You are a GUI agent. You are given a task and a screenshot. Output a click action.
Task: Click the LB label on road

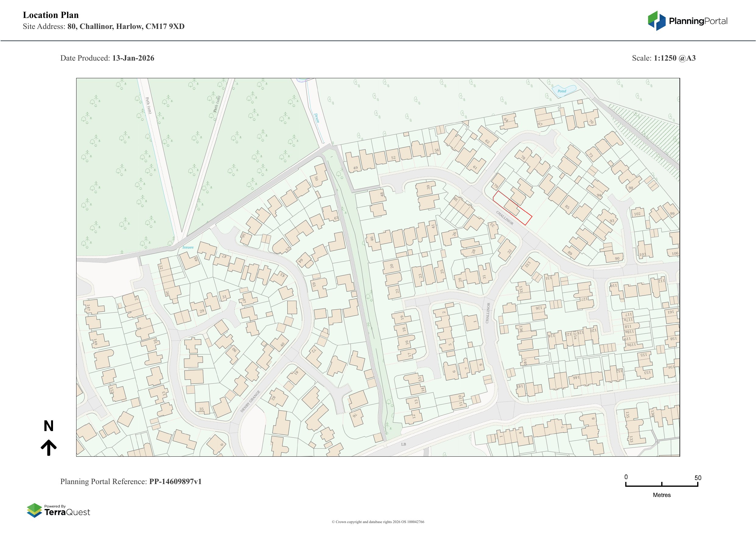click(403, 444)
